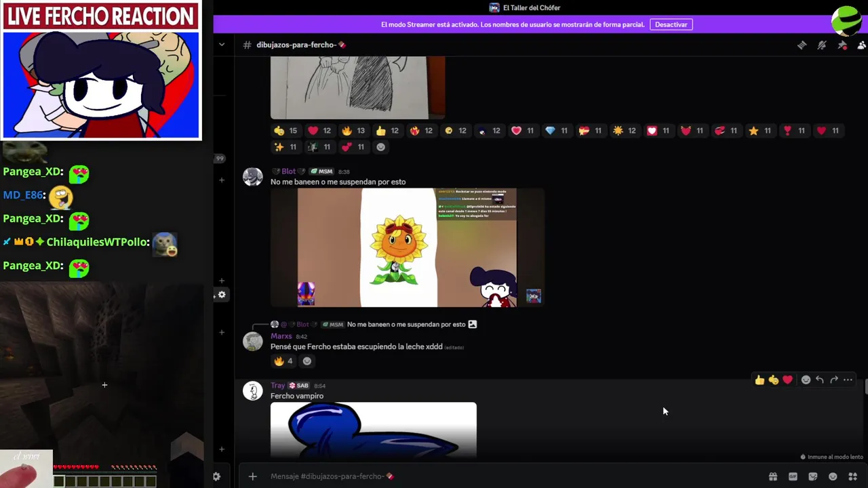Click the SAB server tag next to Tray

click(298, 386)
